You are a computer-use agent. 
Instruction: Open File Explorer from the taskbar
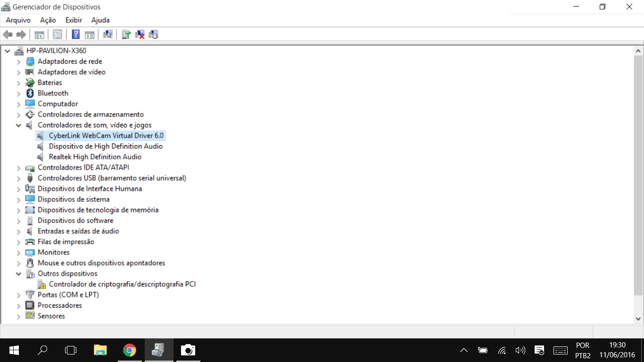click(100, 350)
